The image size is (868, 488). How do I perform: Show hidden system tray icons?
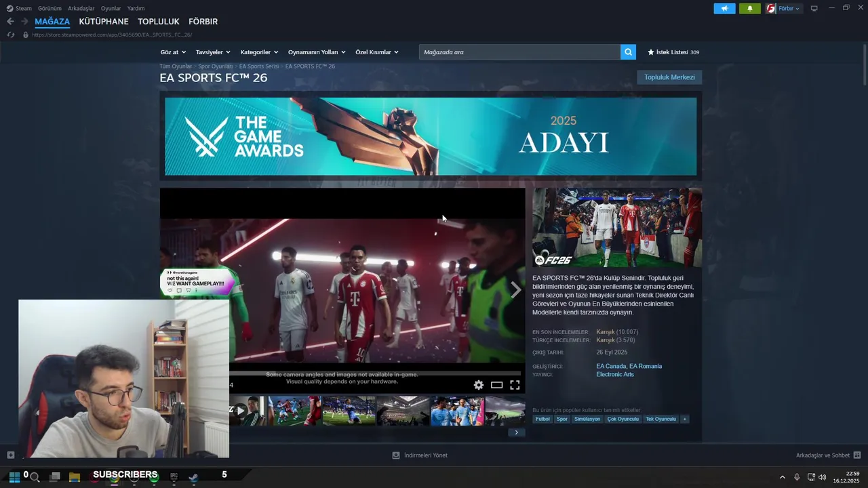tap(782, 477)
